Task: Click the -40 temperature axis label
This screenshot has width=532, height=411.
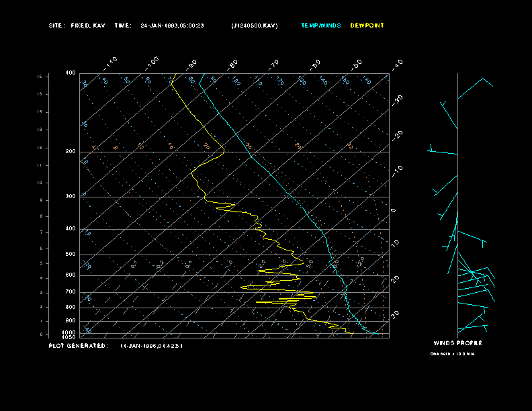Action: tap(398, 64)
